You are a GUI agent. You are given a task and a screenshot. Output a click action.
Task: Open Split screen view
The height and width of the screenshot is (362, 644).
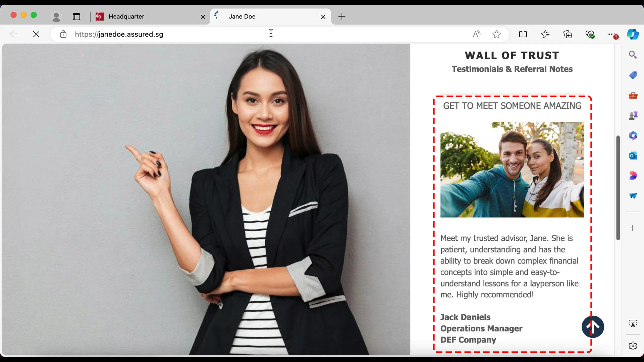pyautogui.click(x=523, y=34)
